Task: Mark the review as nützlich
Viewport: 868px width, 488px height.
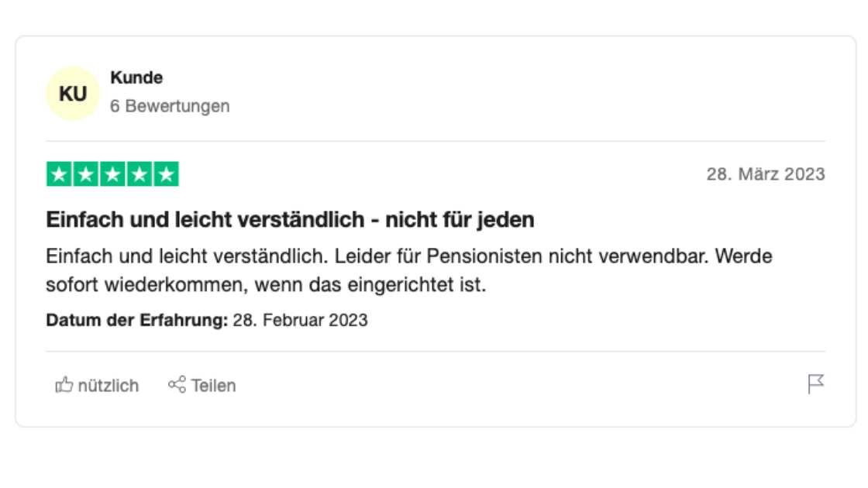Action: click(x=108, y=385)
